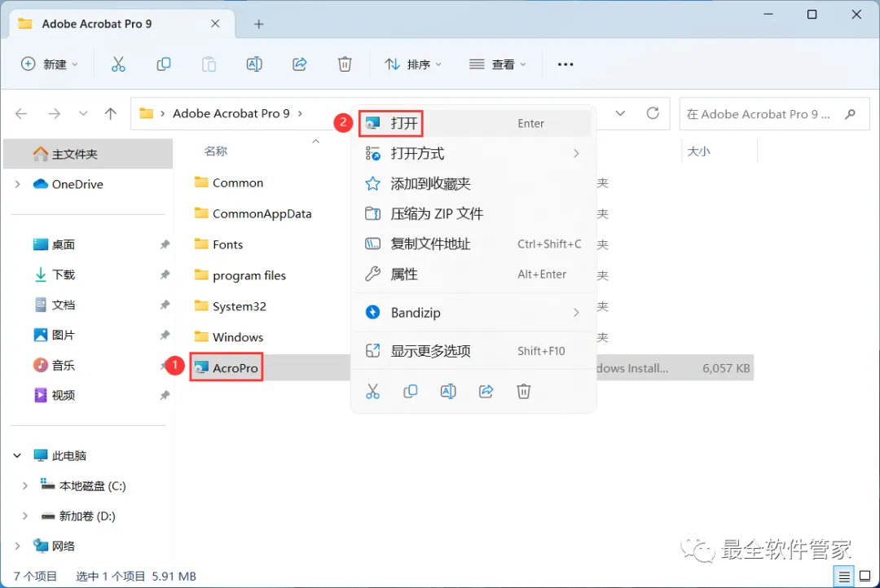Click the Delete trash icon in the toolbar
880x588 pixels.
[345, 64]
